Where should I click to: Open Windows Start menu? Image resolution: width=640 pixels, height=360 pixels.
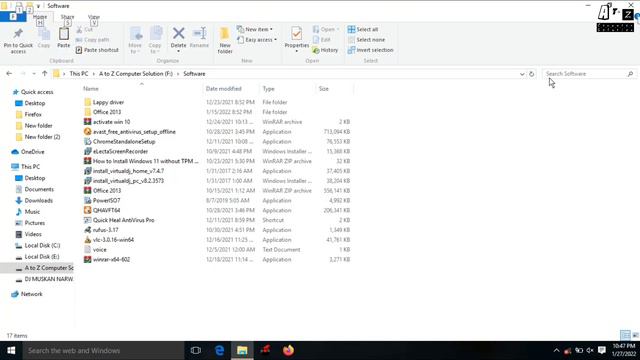click(11, 350)
